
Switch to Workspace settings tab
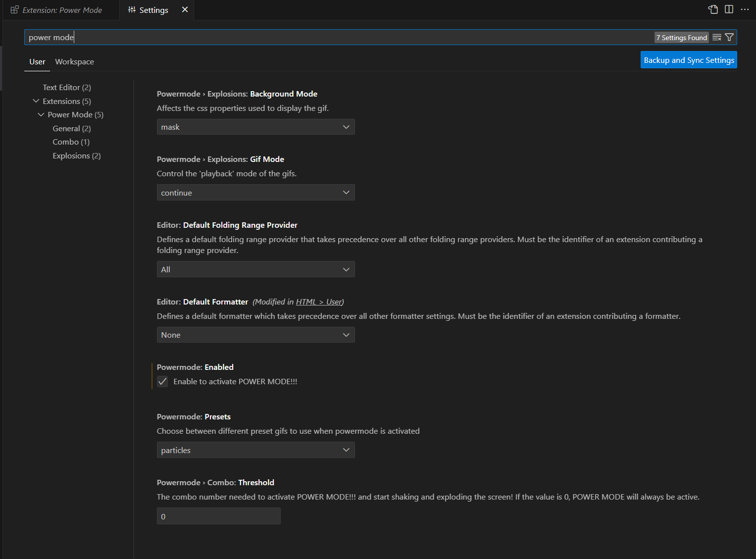(x=74, y=62)
